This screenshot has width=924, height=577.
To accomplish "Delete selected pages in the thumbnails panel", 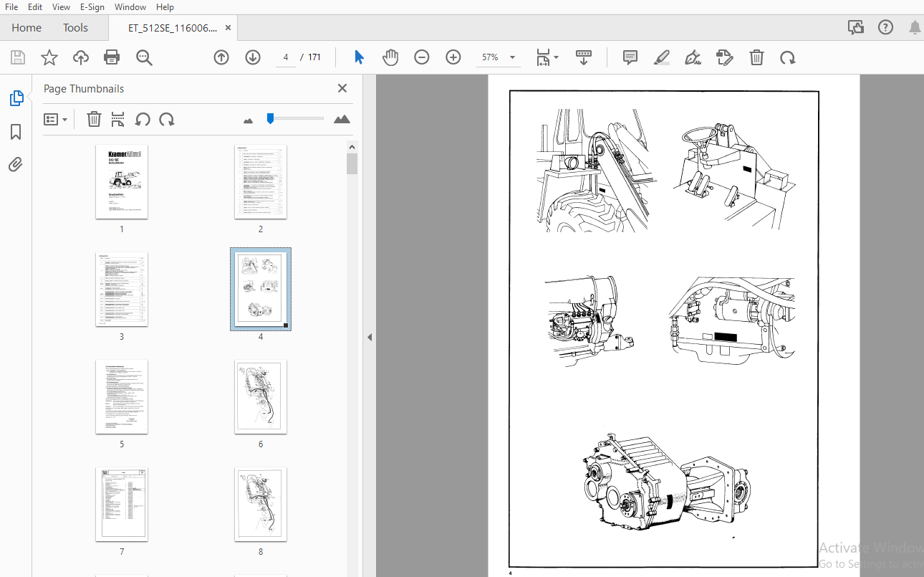I will pos(94,119).
